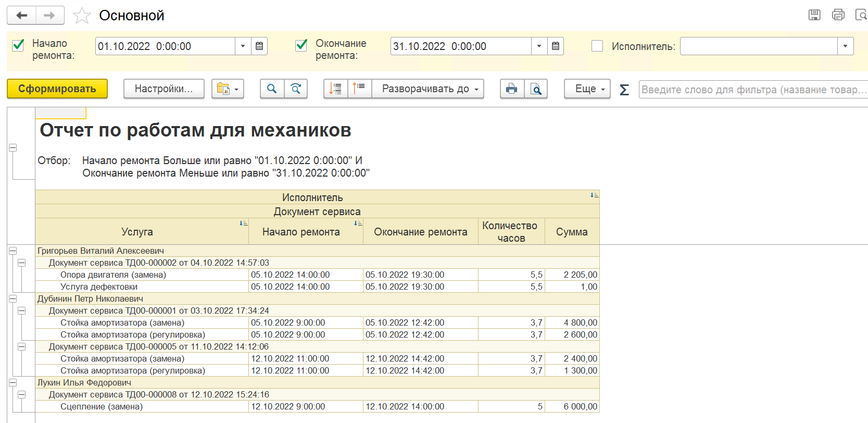Open Начало ремонта date dropdown arrow
Screen dimensions: 868x423
pyautogui.click(x=243, y=46)
